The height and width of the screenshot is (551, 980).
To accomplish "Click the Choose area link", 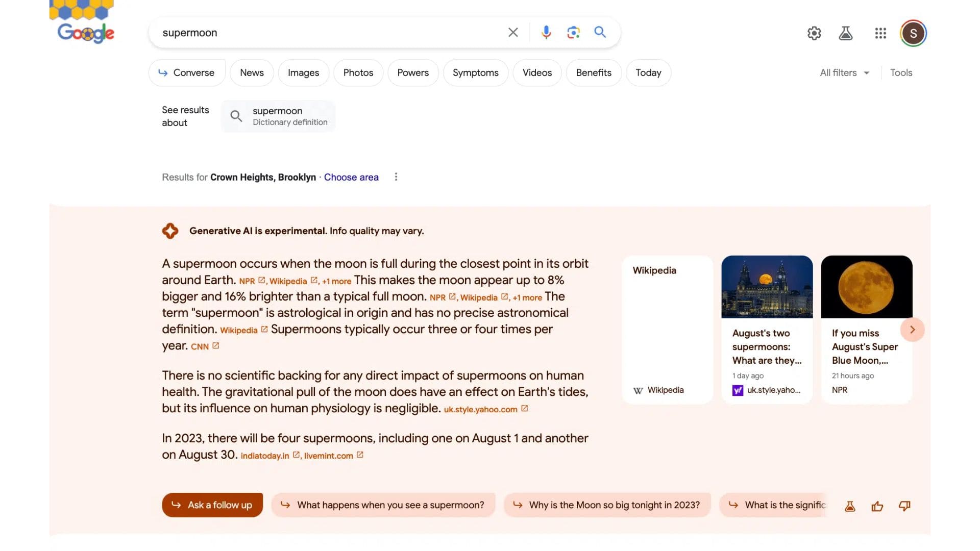I will point(351,178).
